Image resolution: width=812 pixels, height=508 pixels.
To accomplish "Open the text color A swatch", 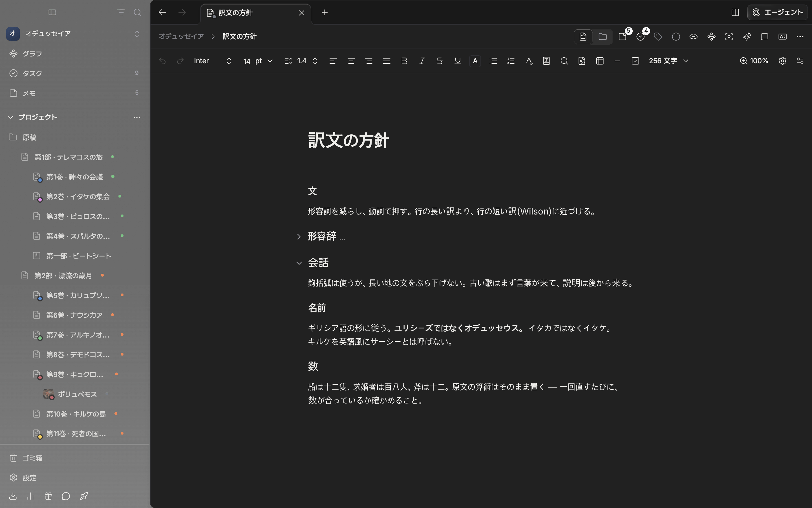I will click(475, 61).
